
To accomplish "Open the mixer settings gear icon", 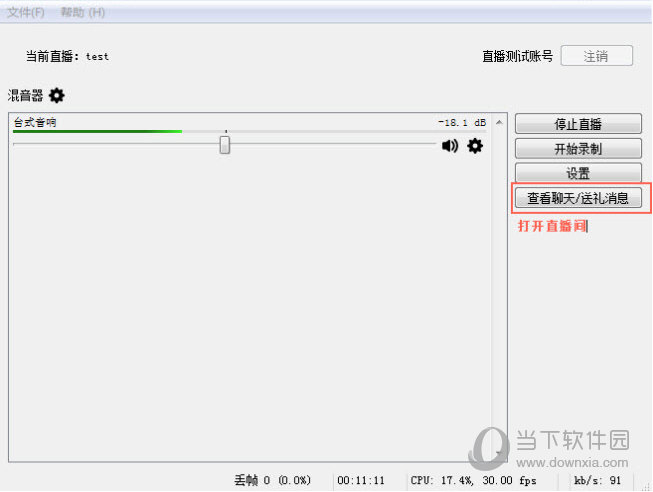I will pos(57,95).
